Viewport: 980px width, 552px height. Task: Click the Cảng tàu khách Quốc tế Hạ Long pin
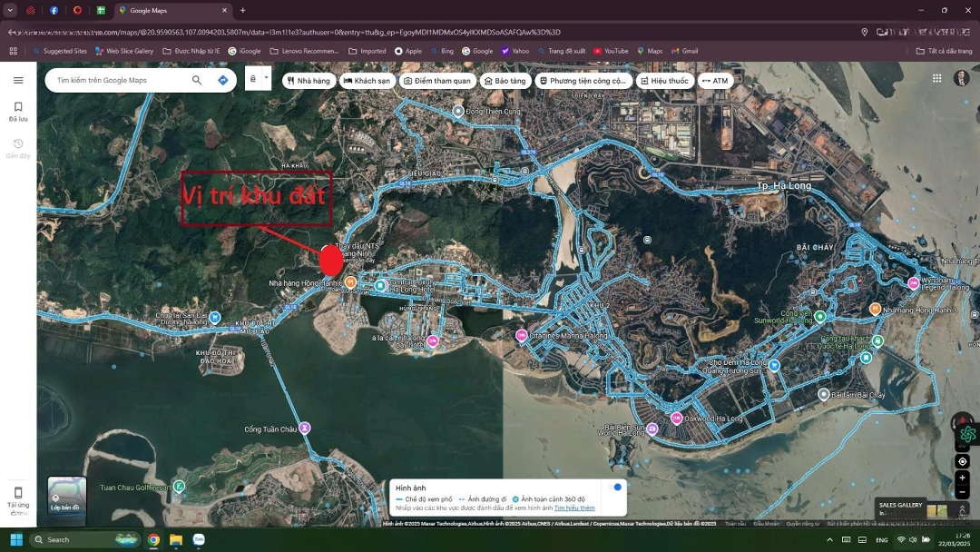877,341
